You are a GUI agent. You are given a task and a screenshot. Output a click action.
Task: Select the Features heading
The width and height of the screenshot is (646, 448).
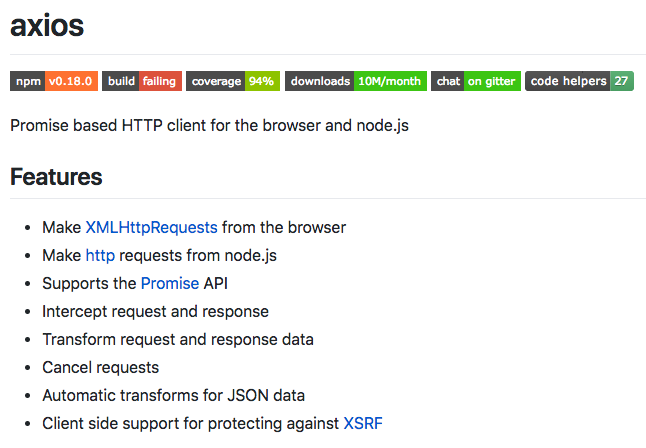(x=56, y=177)
